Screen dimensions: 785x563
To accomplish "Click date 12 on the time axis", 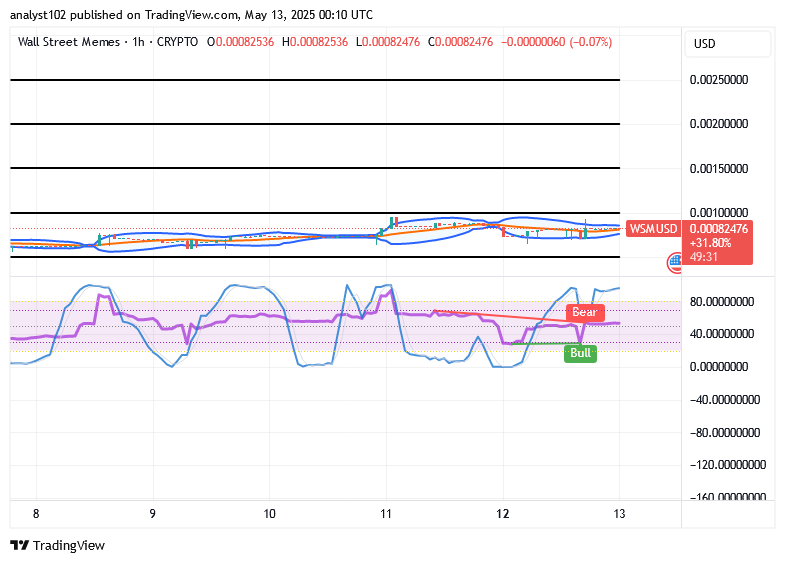I will coord(503,514).
